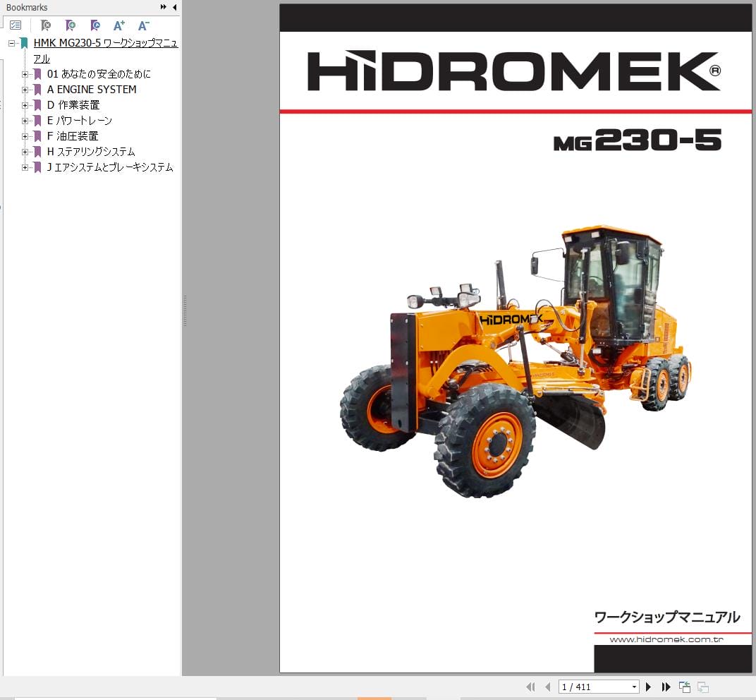The image size is (756, 700).
Task: Select the 01 あなたの安全のために bookmark
Action: 99,74
